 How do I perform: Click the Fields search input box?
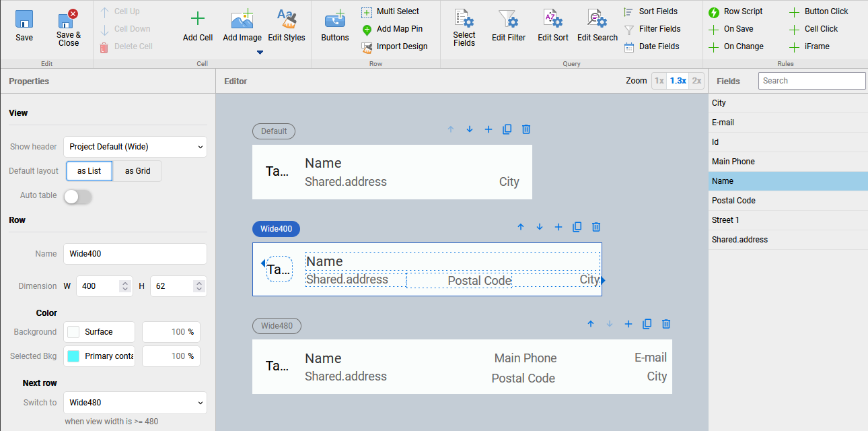point(811,81)
